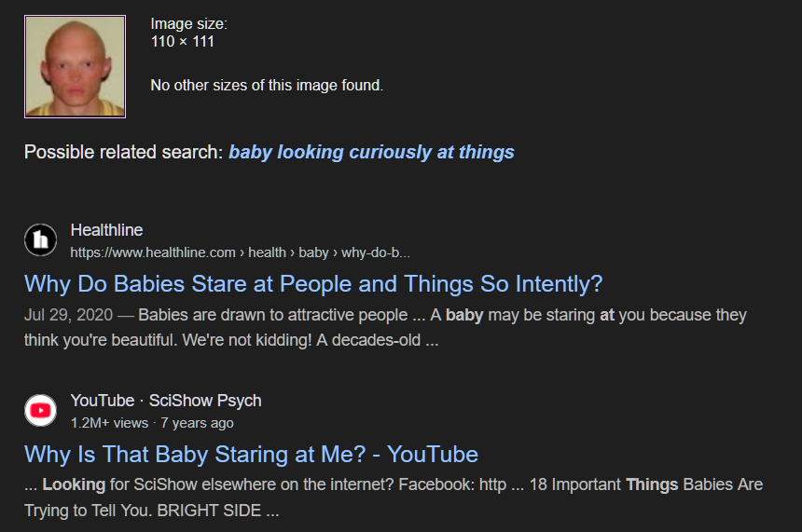Click the Healthline site name
Screen dimensions: 802x532
(x=106, y=230)
